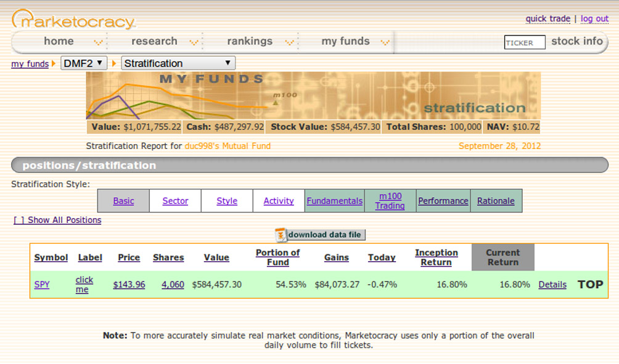Click the Current Return column header
The height and width of the screenshot is (364, 619).
click(503, 257)
